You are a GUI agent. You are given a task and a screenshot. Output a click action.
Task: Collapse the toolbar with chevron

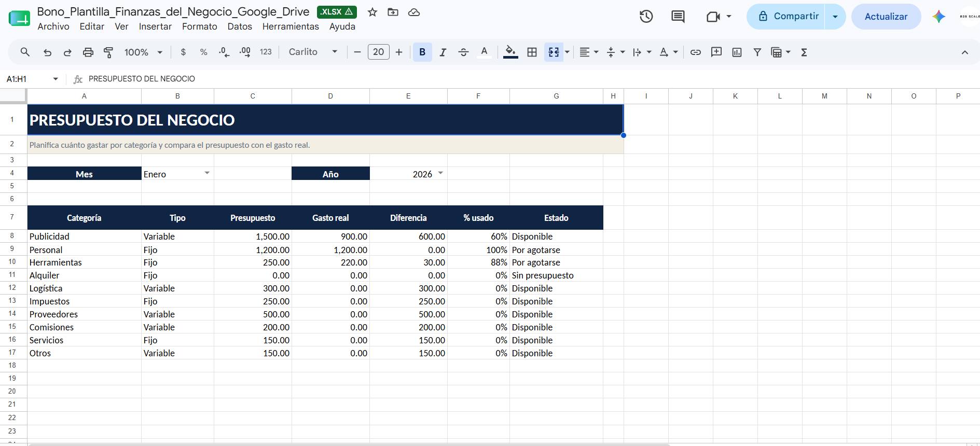click(x=965, y=52)
